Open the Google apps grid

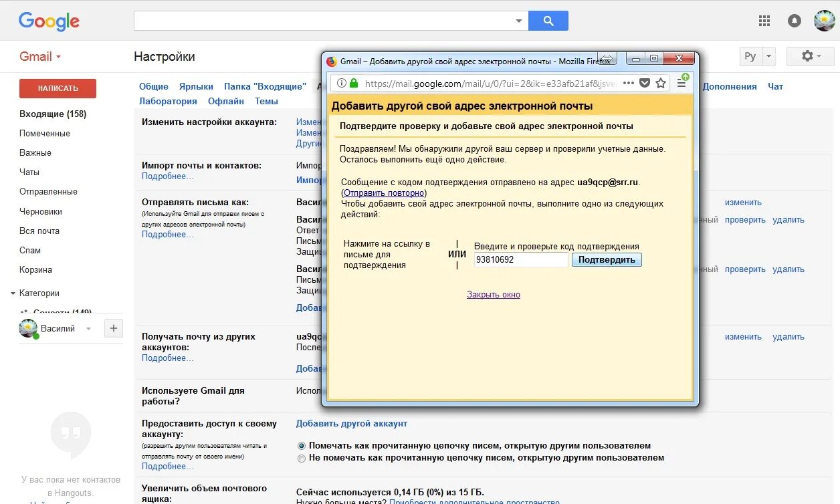pos(764,21)
